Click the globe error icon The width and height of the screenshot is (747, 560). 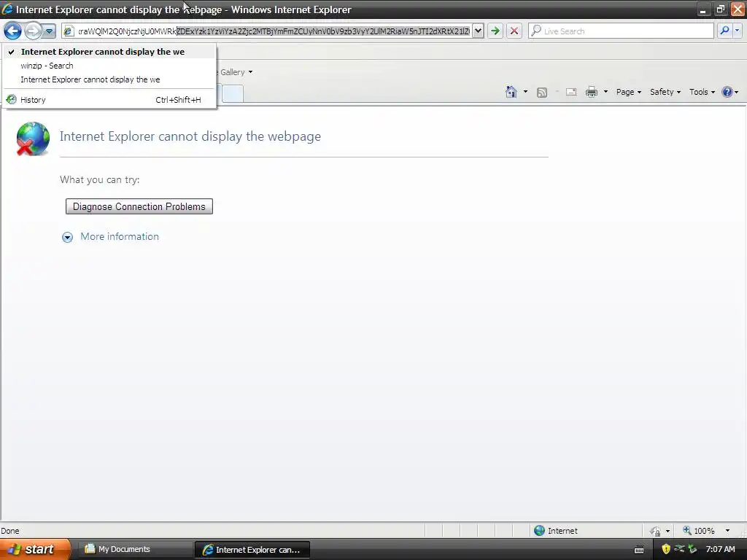(x=32, y=139)
